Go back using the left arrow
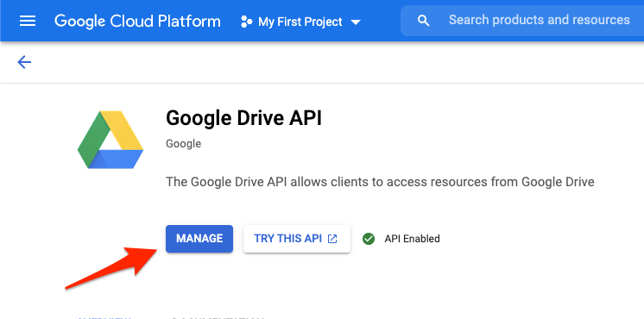The image size is (644, 319). 24,62
